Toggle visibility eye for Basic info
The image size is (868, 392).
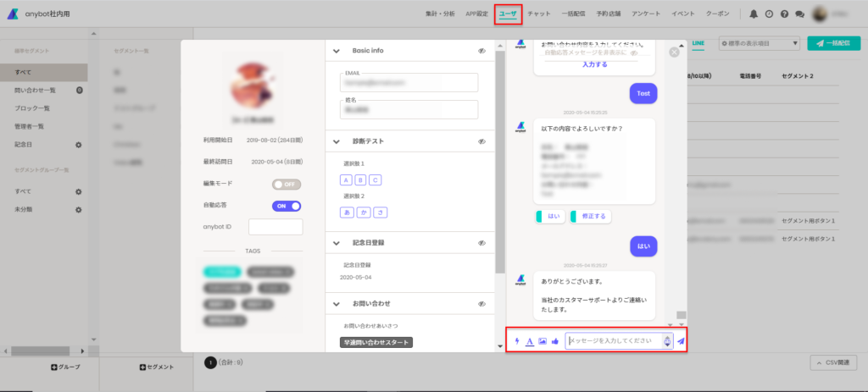482,50
